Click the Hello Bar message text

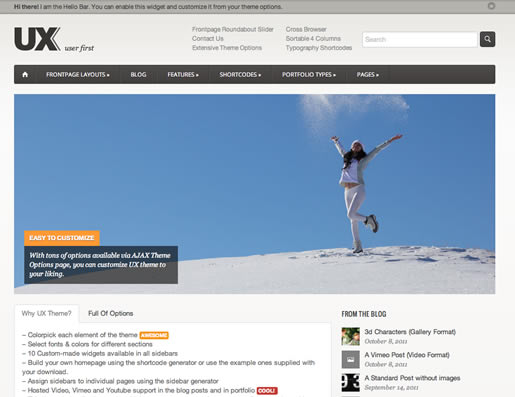(x=148, y=7)
